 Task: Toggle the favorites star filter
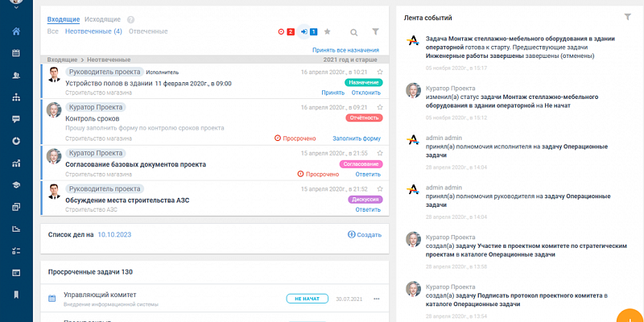[x=328, y=31]
